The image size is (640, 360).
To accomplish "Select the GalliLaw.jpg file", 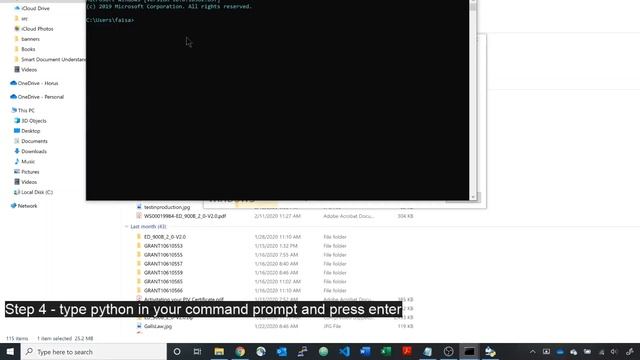I will point(158,326).
